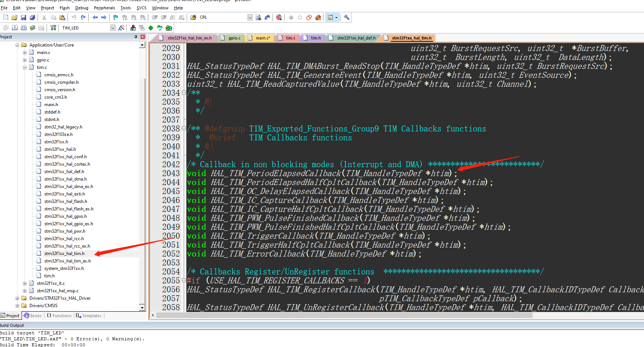The height and width of the screenshot is (347, 644).
Task: Click the Save All icon
Action: [x=32, y=17]
